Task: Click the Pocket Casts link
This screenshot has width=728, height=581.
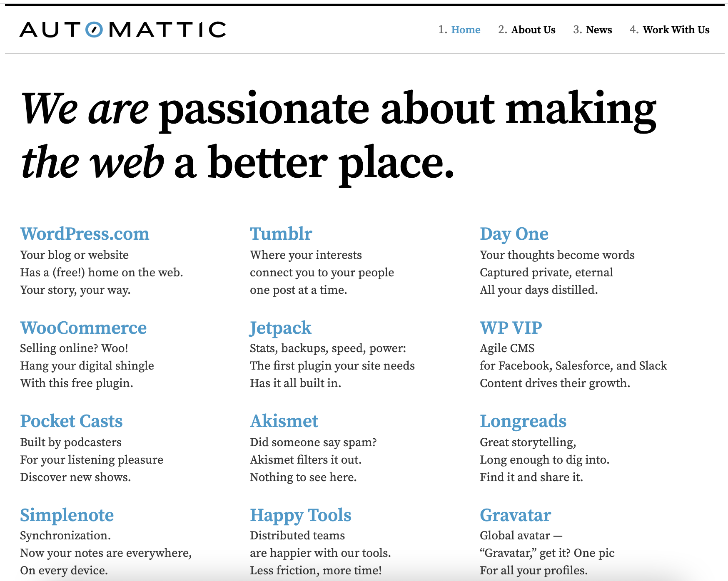Action: pyautogui.click(x=71, y=421)
